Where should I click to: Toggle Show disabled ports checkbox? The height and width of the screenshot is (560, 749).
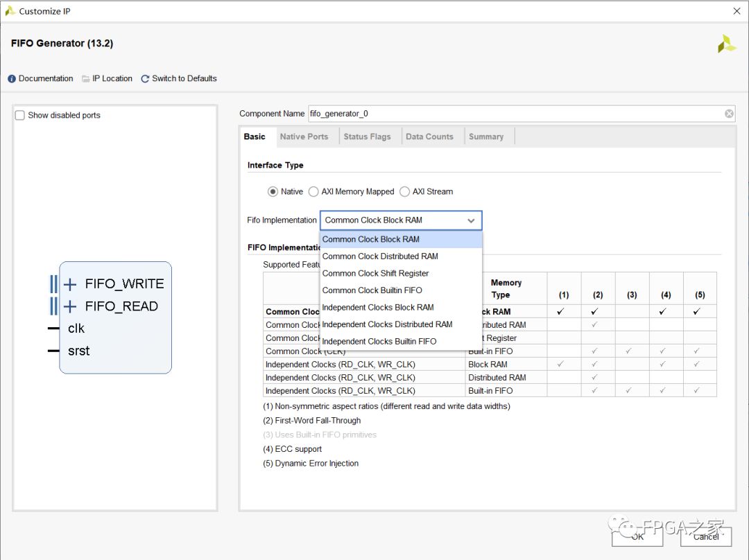point(19,115)
